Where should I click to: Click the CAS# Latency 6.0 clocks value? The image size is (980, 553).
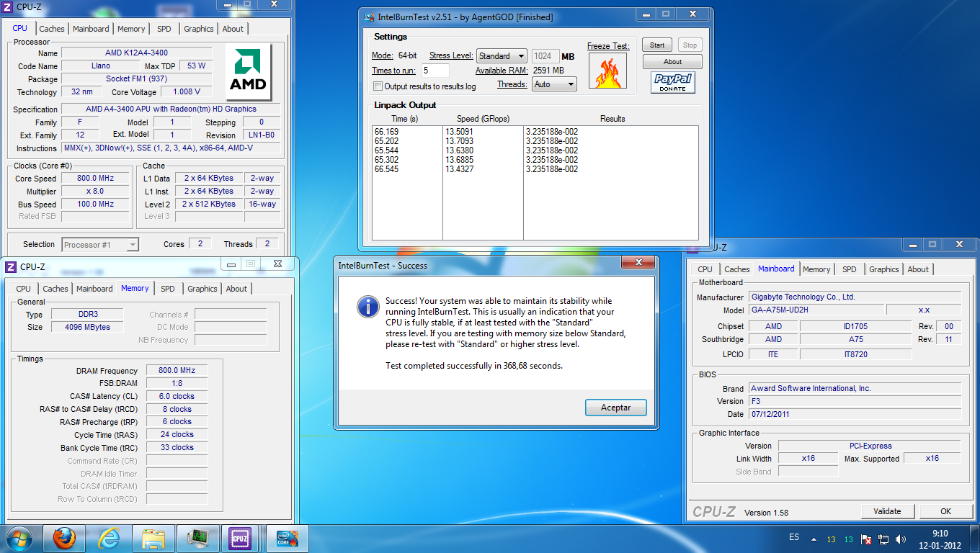(x=177, y=396)
